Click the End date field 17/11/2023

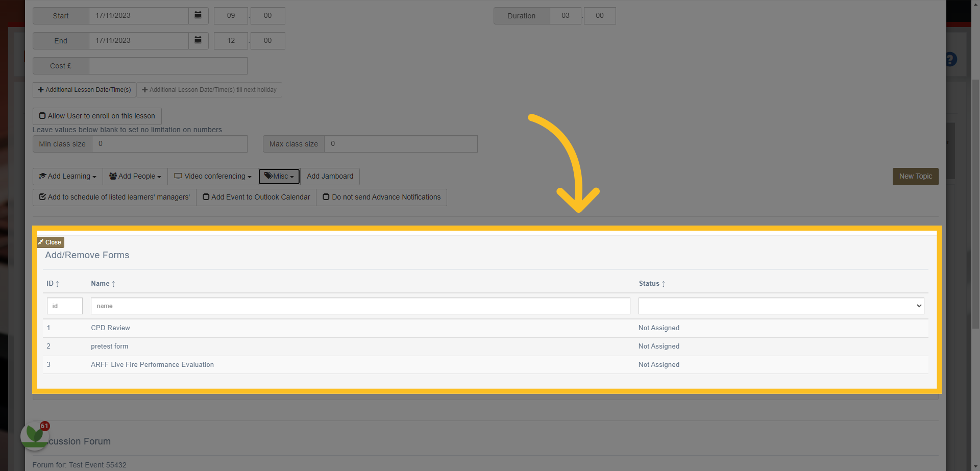(139, 40)
